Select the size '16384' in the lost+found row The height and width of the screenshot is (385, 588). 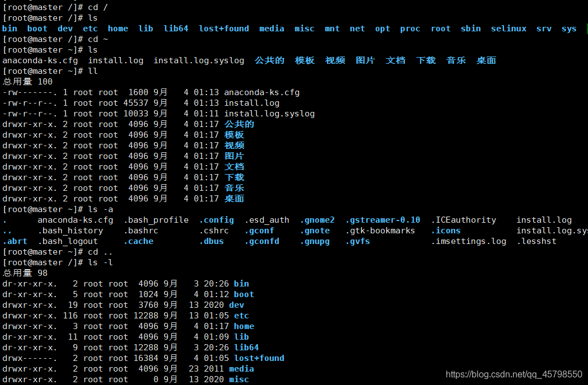[146, 358]
